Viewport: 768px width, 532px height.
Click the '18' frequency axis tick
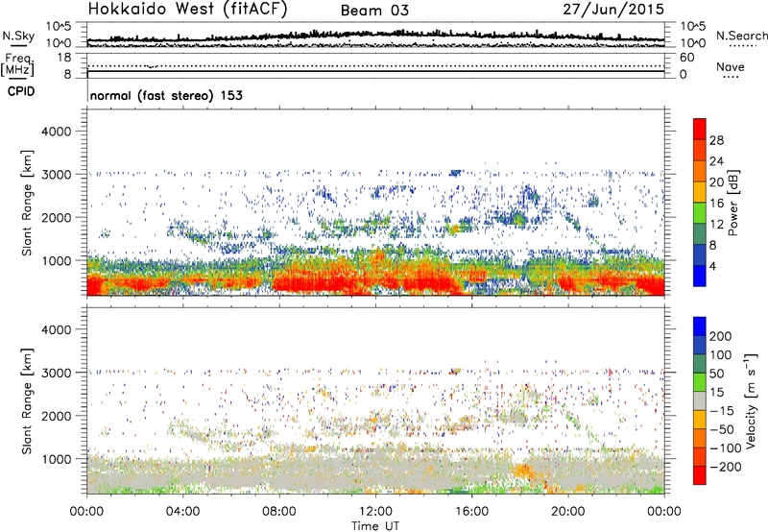(64, 58)
